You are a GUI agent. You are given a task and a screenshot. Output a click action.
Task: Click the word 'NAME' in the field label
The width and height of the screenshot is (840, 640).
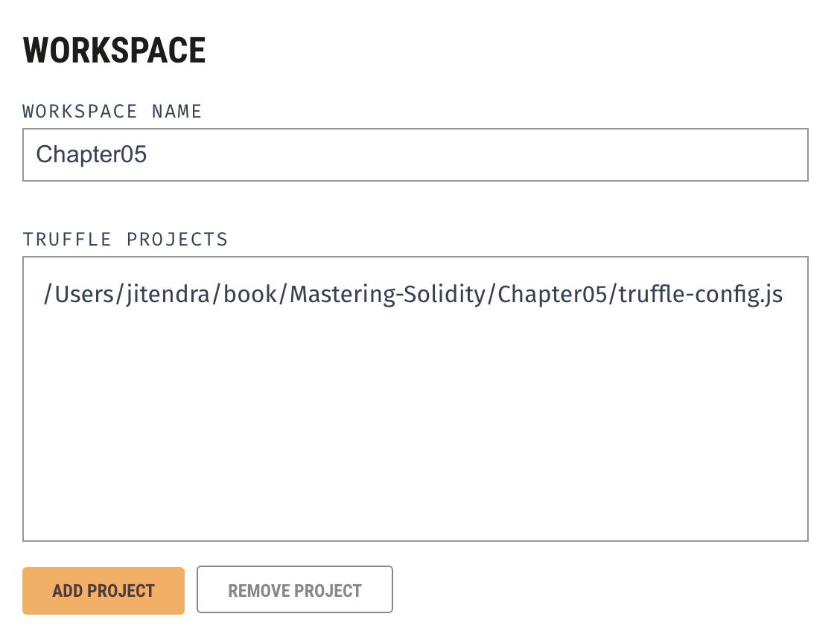(177, 112)
